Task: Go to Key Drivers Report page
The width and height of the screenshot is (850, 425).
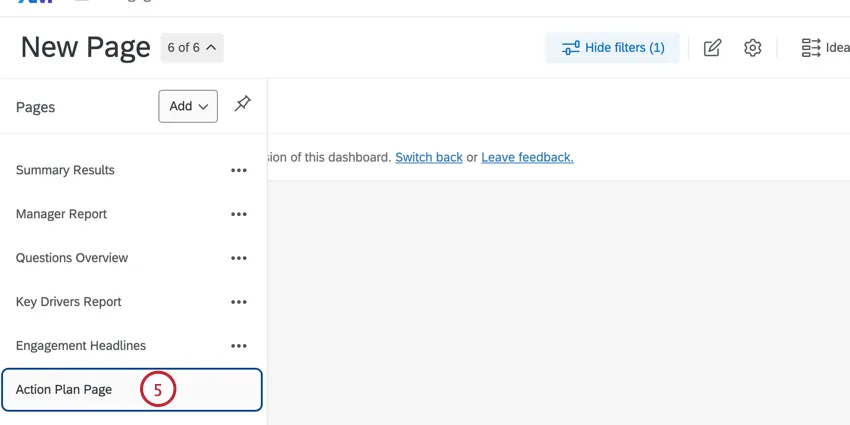Action: pos(68,302)
